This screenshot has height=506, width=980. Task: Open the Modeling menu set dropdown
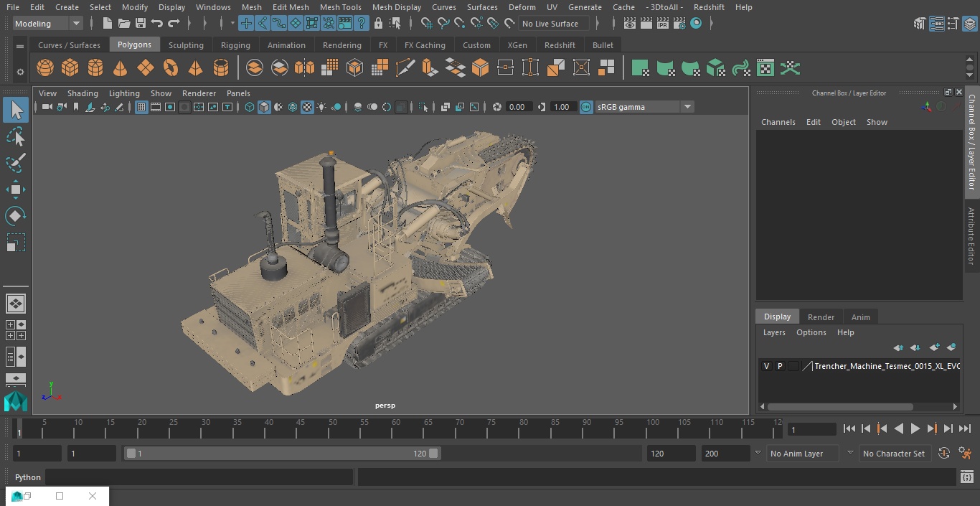pos(48,24)
